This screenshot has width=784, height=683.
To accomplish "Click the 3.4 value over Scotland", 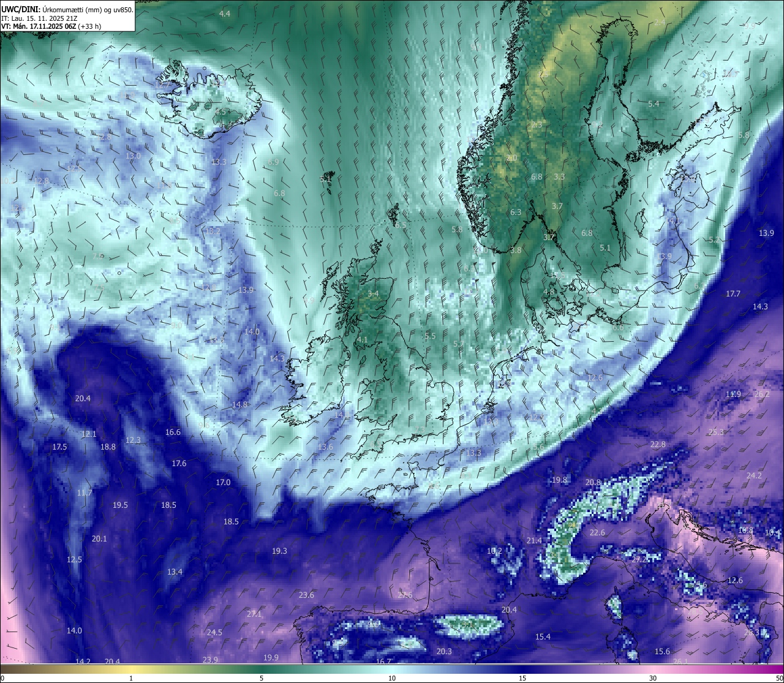I will click(x=373, y=294).
